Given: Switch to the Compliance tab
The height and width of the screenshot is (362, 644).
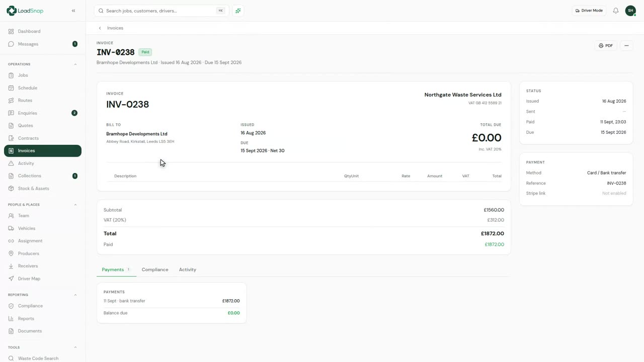Looking at the screenshot, I should pyautogui.click(x=155, y=269).
